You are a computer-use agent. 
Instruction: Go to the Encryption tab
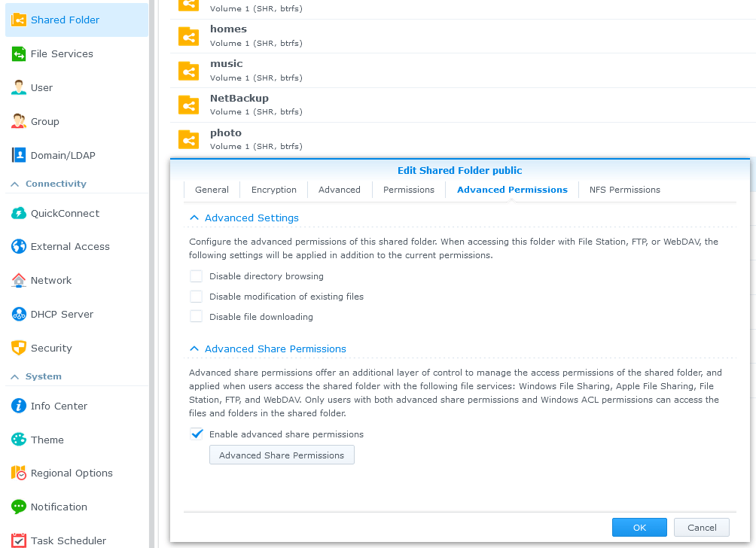pos(274,190)
